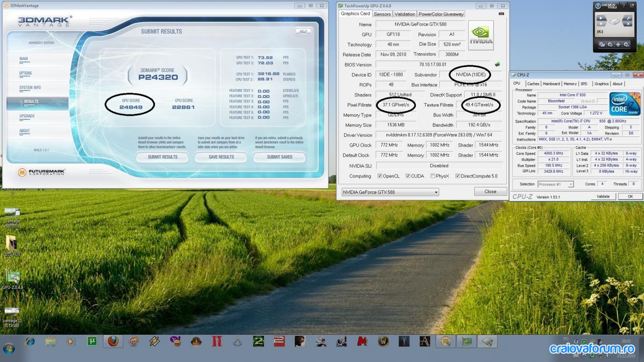Close GPU-Z using the Close button
This screenshot has width=644, height=362.
click(490, 192)
